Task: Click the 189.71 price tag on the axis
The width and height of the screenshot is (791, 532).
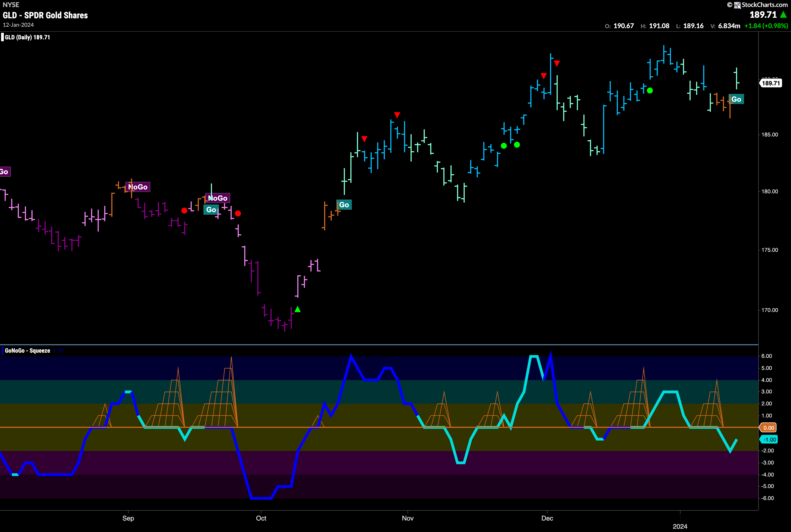Action: coord(771,83)
